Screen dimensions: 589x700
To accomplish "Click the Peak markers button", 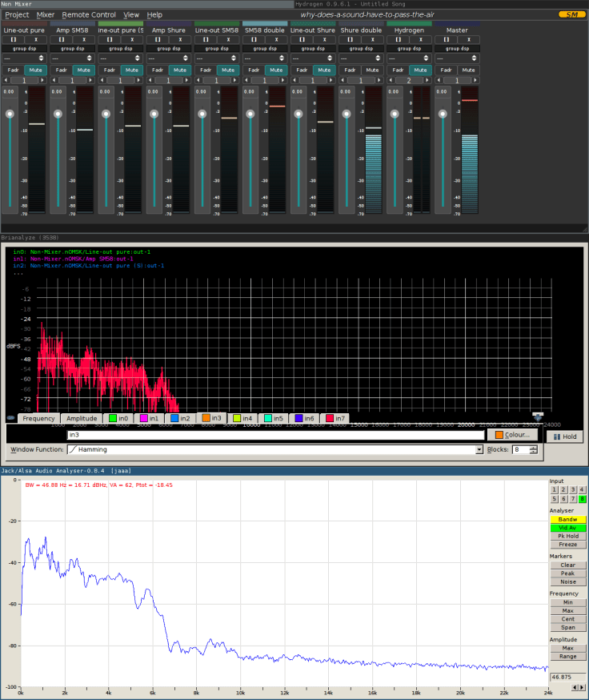I will pos(567,573).
